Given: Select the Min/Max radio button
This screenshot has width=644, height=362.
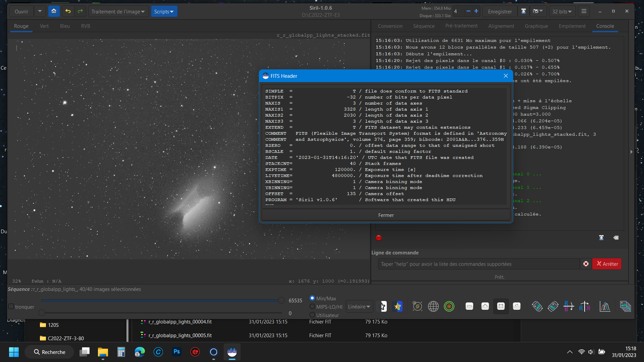Looking at the screenshot, I should 312,298.
